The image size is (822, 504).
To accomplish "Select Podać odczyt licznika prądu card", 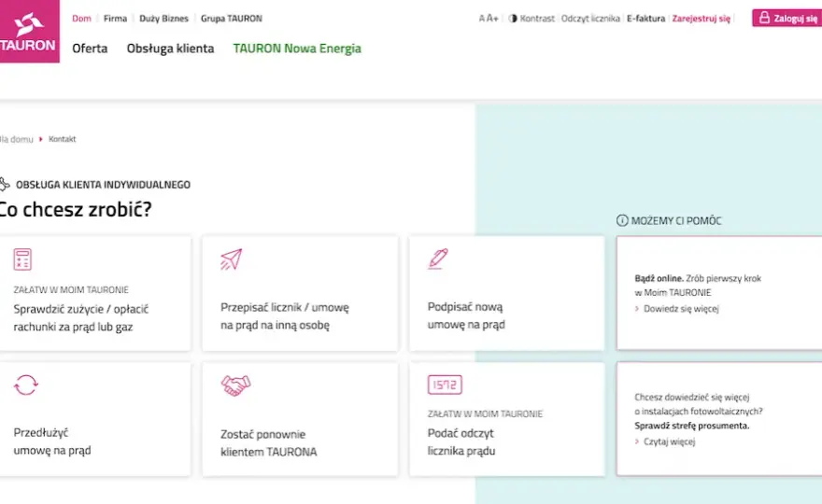I will (507, 419).
